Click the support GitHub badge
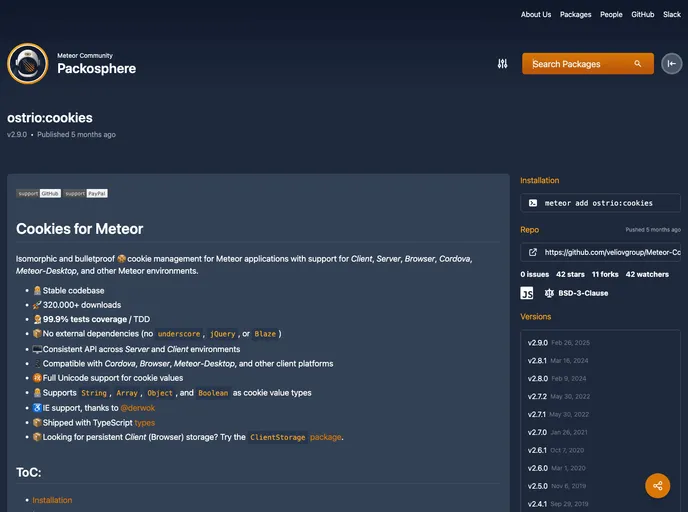Screen dimensions: 688x512 [x=39, y=193]
